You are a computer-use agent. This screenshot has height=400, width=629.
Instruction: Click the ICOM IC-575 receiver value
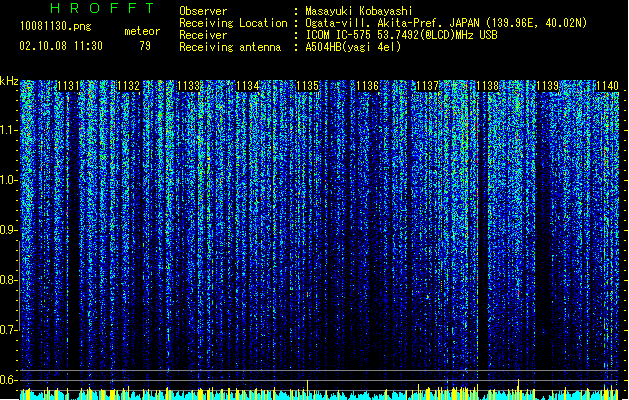point(402,35)
